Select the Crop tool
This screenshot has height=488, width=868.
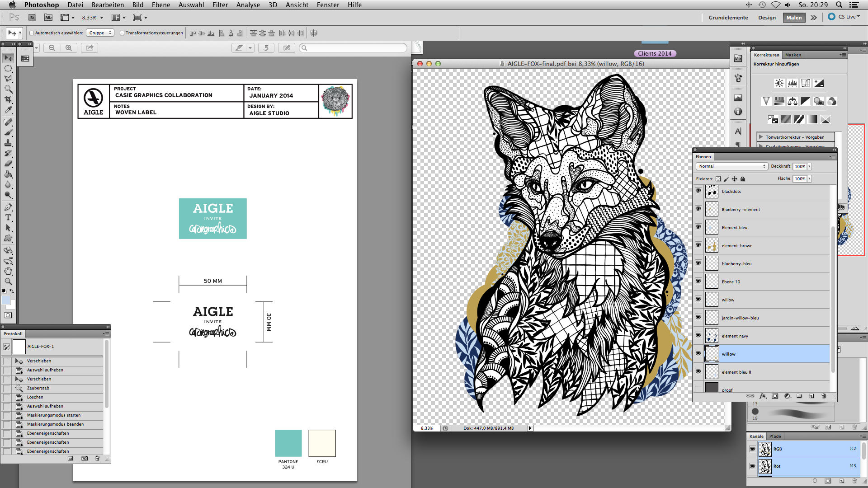pos(8,99)
